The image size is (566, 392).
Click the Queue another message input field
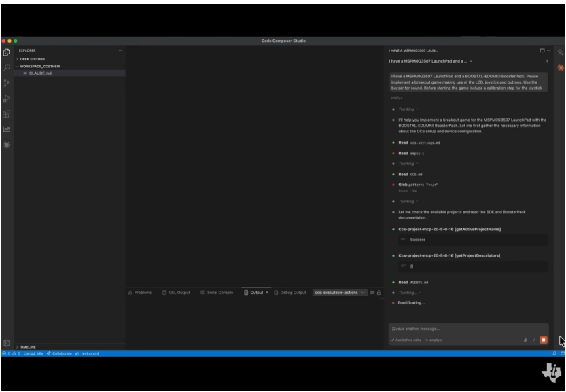coord(468,329)
